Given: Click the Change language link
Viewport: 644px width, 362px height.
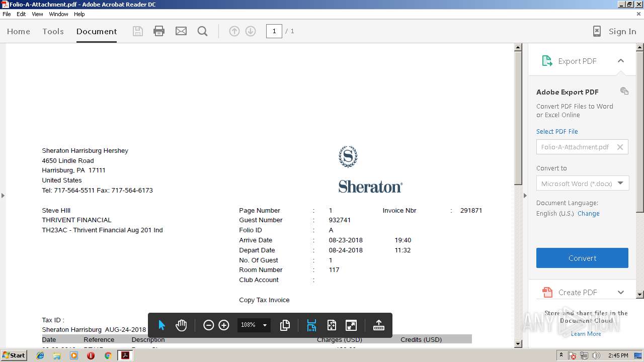Looking at the screenshot, I should coord(588,213).
